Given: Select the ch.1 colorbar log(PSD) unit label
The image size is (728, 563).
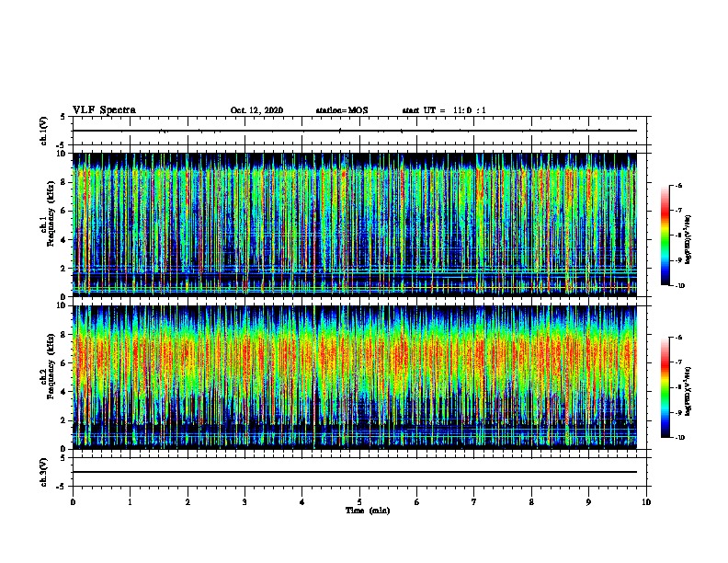Looking at the screenshot, I should click(688, 239).
